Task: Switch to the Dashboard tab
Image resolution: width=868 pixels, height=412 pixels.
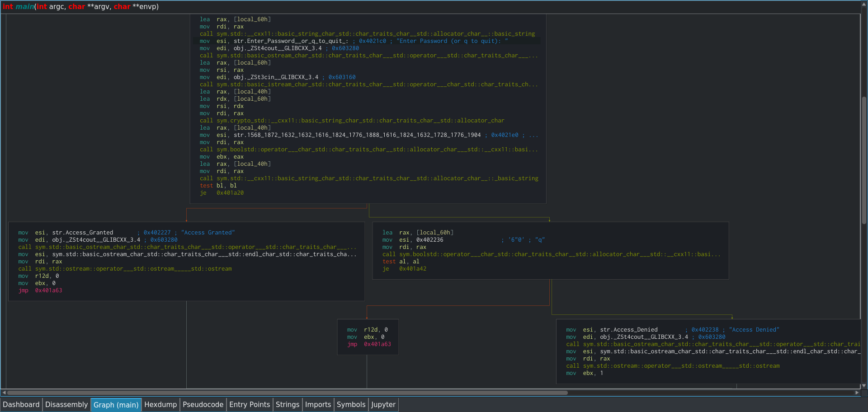Action: tap(21, 405)
